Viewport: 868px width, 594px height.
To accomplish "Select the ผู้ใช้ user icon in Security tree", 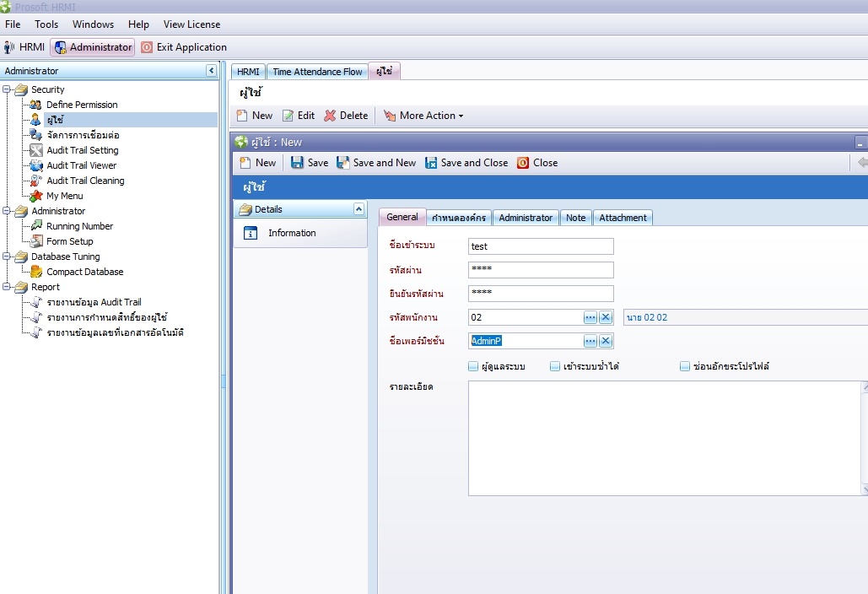I will [x=35, y=120].
